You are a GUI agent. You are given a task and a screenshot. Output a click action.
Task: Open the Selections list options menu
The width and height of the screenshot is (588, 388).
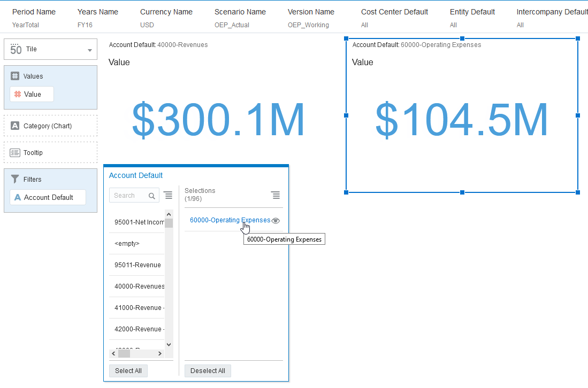(x=276, y=195)
